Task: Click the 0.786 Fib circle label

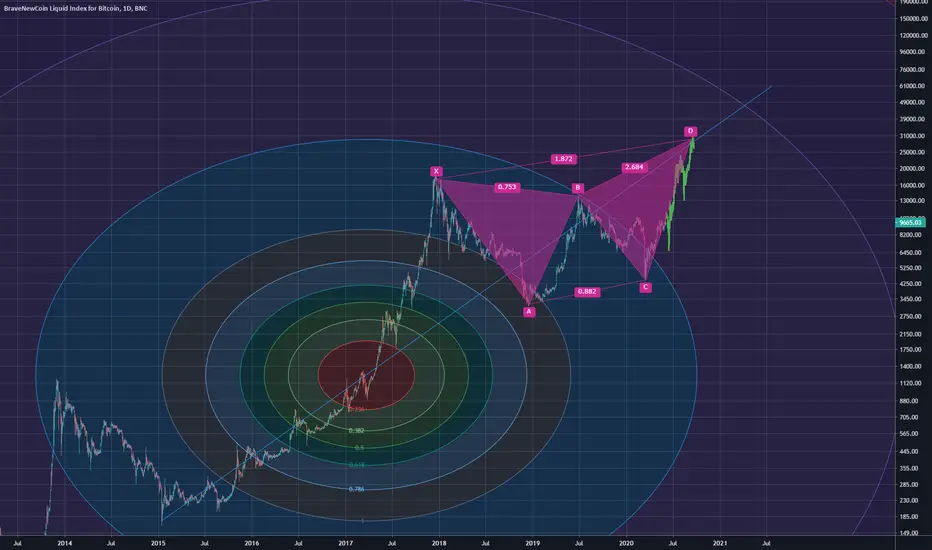Action: coord(357,489)
